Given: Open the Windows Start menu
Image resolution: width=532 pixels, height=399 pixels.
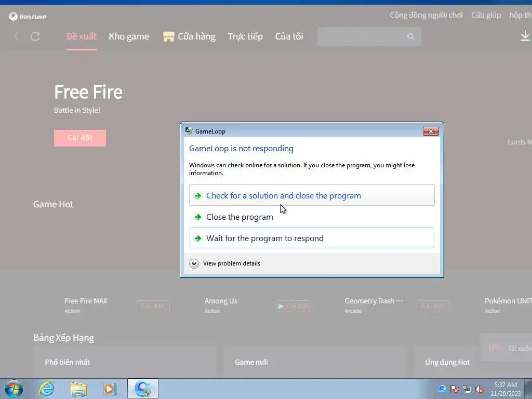Looking at the screenshot, I should click(14, 389).
